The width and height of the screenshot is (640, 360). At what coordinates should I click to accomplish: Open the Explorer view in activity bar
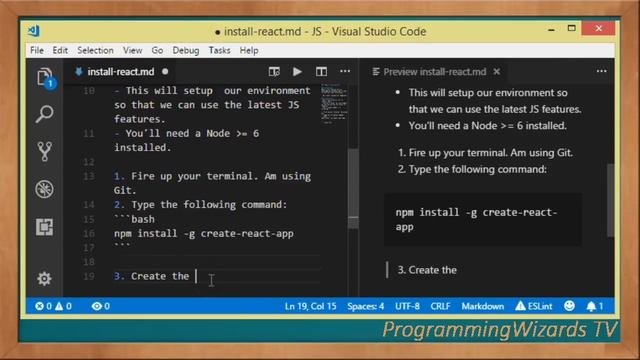(x=45, y=77)
